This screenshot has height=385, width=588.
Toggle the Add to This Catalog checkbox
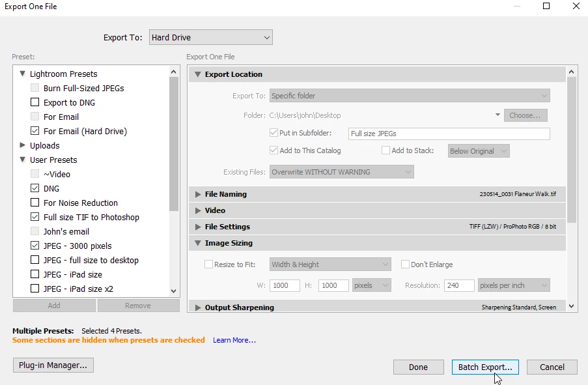pos(273,150)
